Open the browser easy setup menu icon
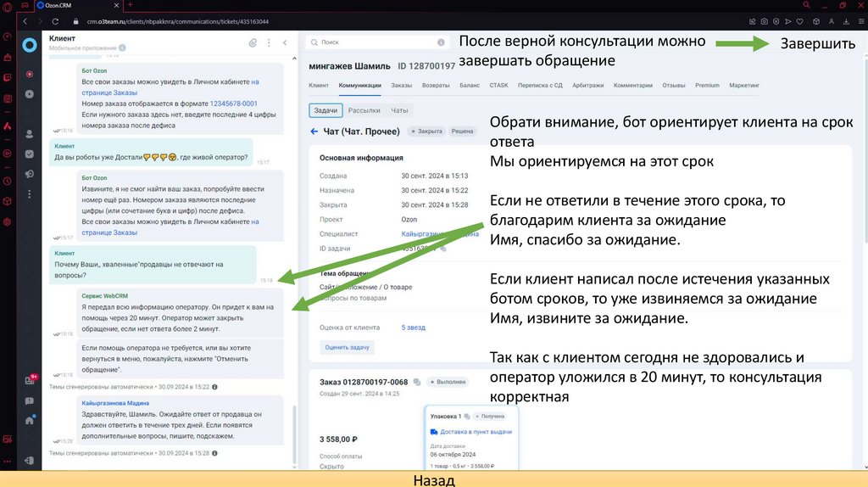Screen dimensions: 868x487 click(x=861, y=21)
